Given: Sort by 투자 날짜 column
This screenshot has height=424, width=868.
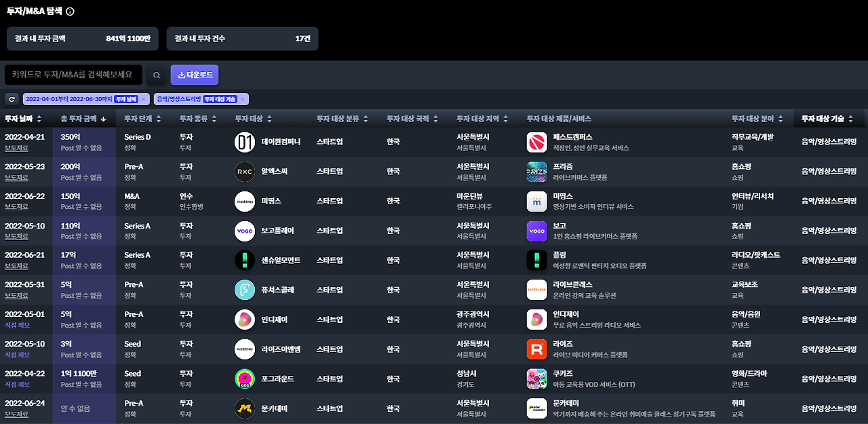Looking at the screenshot, I should coord(23,119).
